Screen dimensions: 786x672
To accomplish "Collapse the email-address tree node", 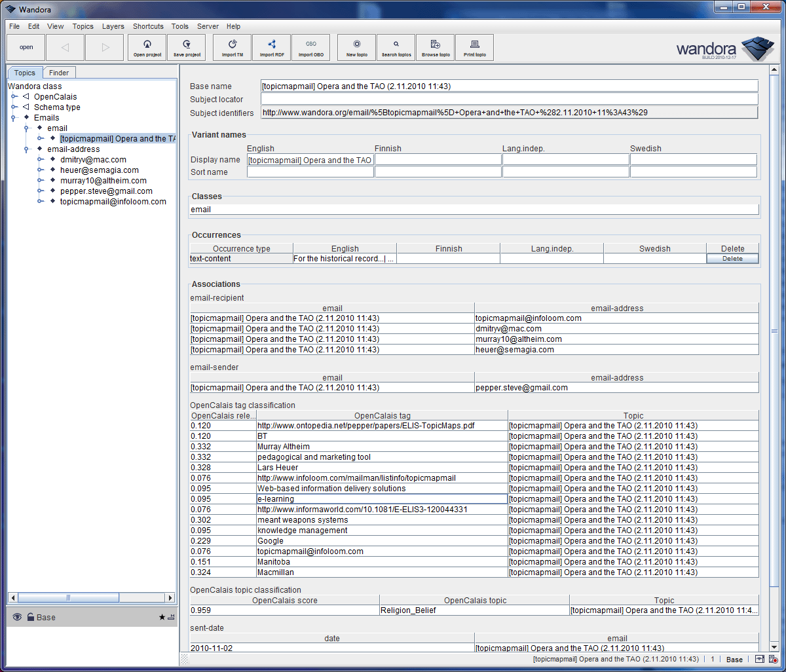I will [x=26, y=149].
